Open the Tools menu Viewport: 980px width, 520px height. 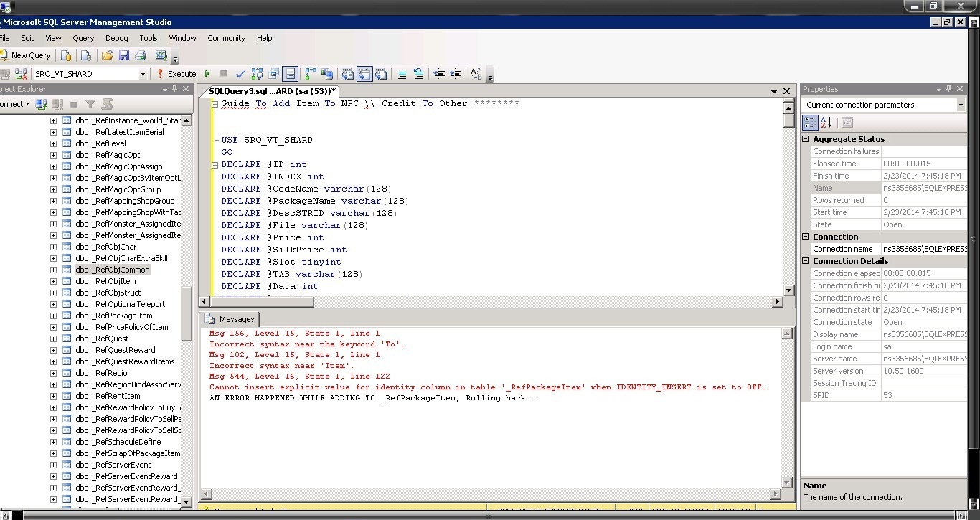tap(149, 38)
